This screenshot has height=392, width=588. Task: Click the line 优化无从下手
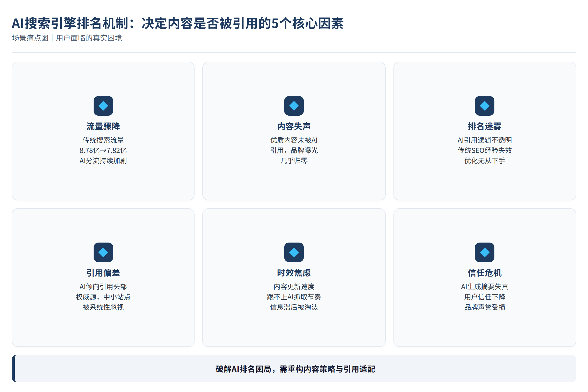click(485, 161)
